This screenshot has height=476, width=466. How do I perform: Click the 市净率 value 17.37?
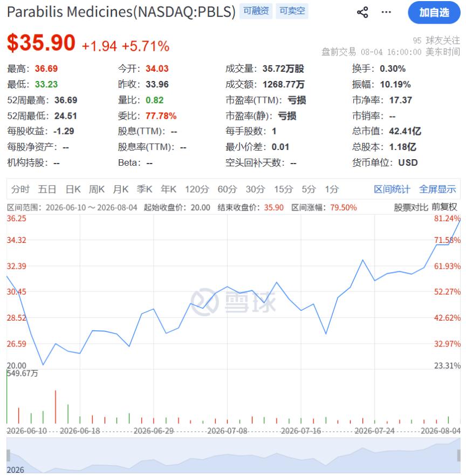[400, 100]
